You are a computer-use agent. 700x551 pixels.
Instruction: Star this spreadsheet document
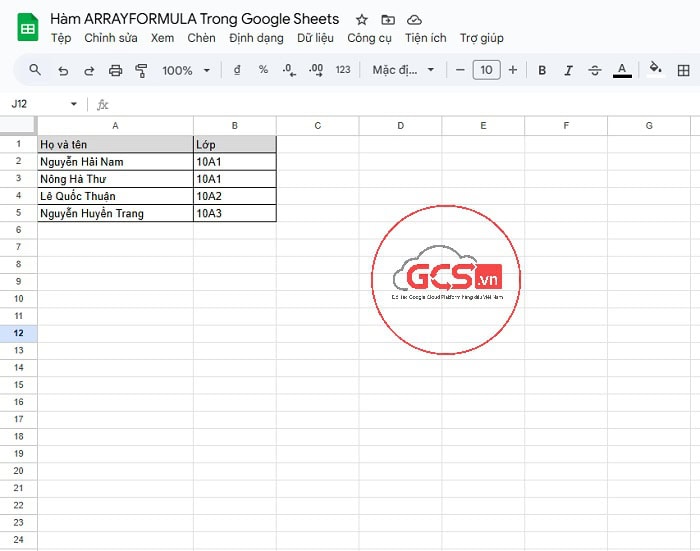coord(362,20)
